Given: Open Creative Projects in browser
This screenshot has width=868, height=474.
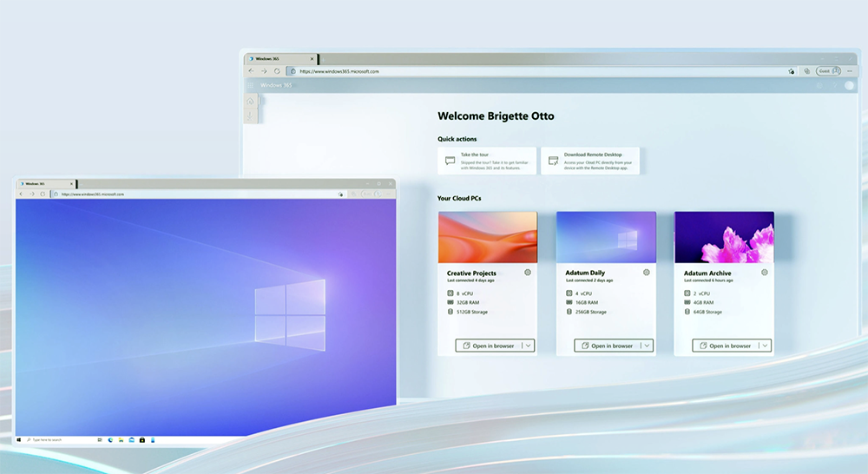Looking at the screenshot, I should pyautogui.click(x=488, y=346).
